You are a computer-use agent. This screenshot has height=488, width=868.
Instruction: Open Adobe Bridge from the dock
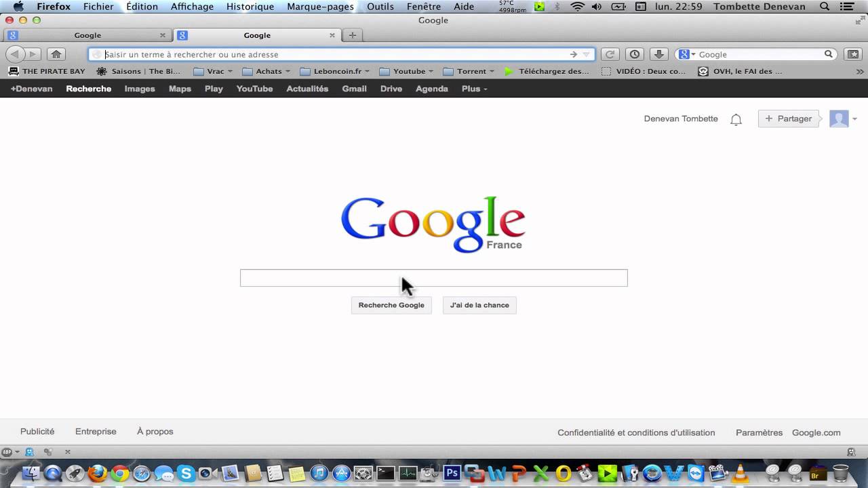click(819, 474)
